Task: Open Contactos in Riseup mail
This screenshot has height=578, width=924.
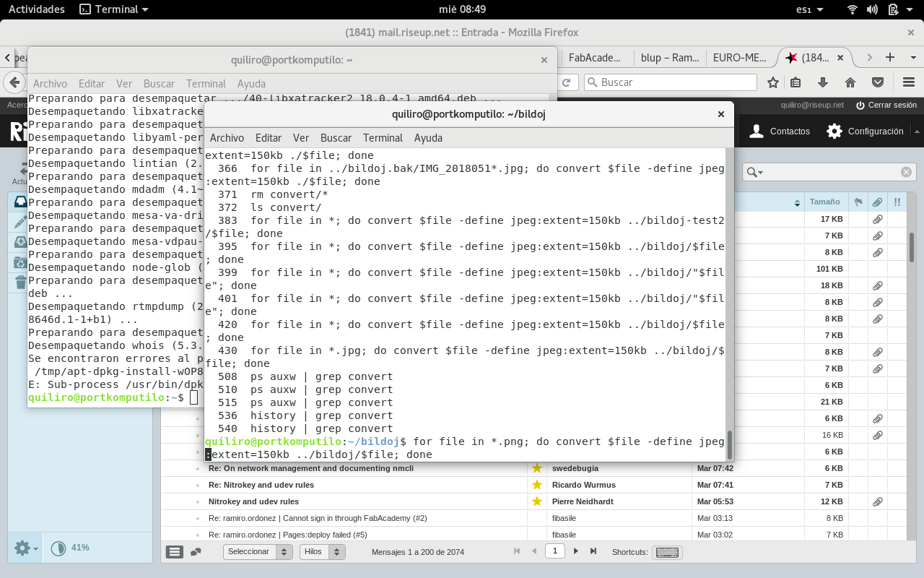Action: (780, 131)
